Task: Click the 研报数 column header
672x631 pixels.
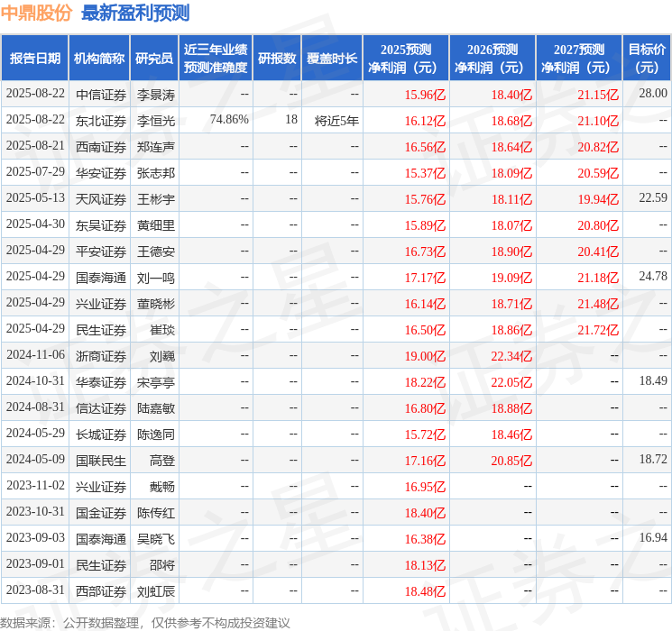Action: coord(277,59)
